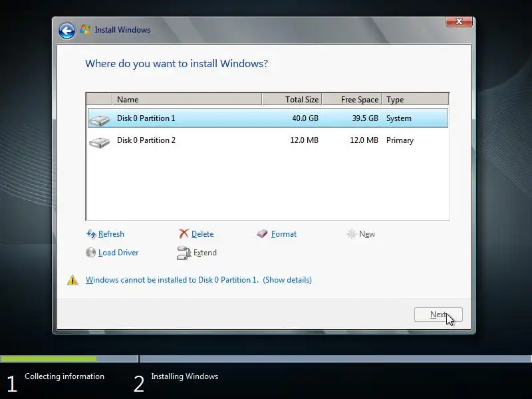Click the disc Load Driver icon
The height and width of the screenshot is (399, 532).
click(x=90, y=253)
